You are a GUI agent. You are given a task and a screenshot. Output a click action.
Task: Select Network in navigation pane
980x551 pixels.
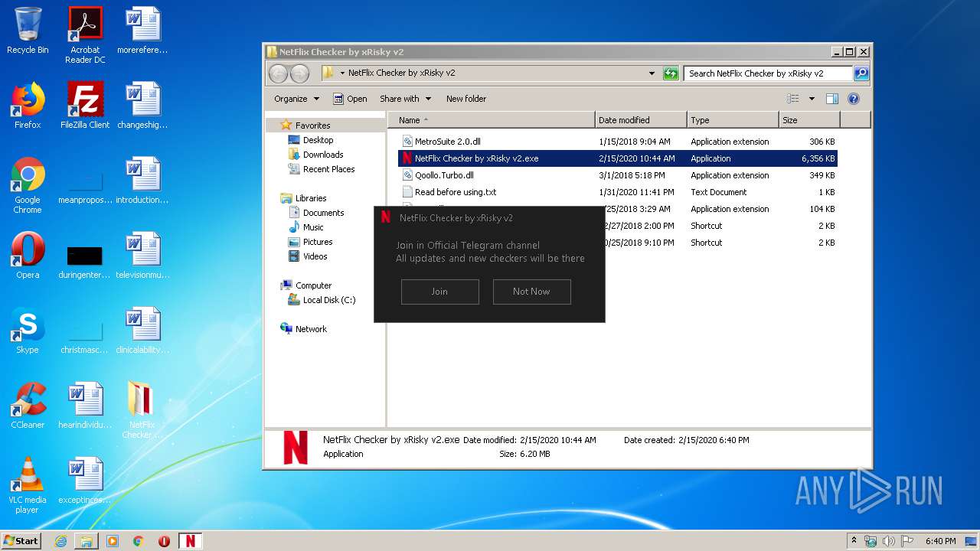click(x=304, y=329)
